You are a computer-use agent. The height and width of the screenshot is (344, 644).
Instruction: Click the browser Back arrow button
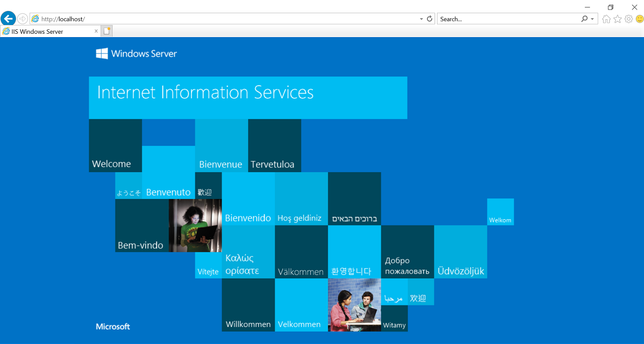click(8, 19)
